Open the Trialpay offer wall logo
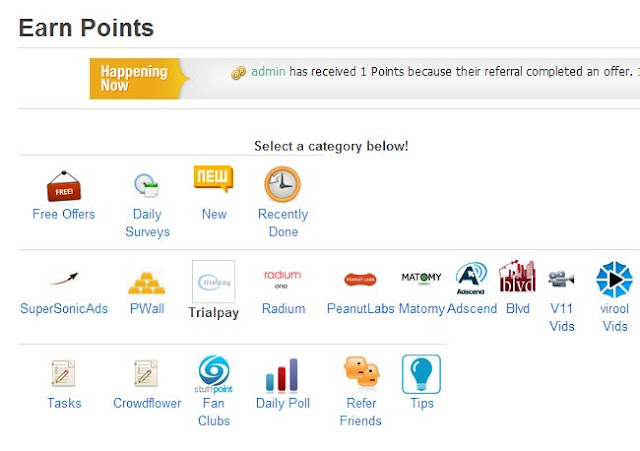 tap(213, 281)
